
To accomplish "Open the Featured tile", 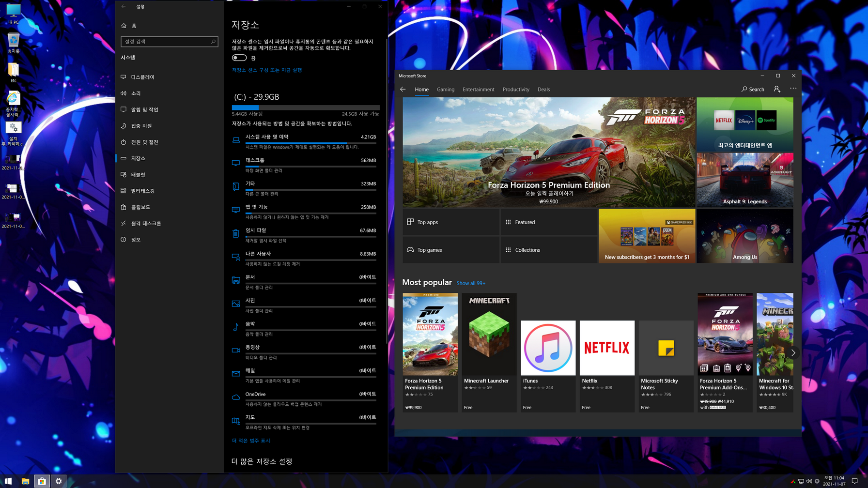I will click(548, 222).
